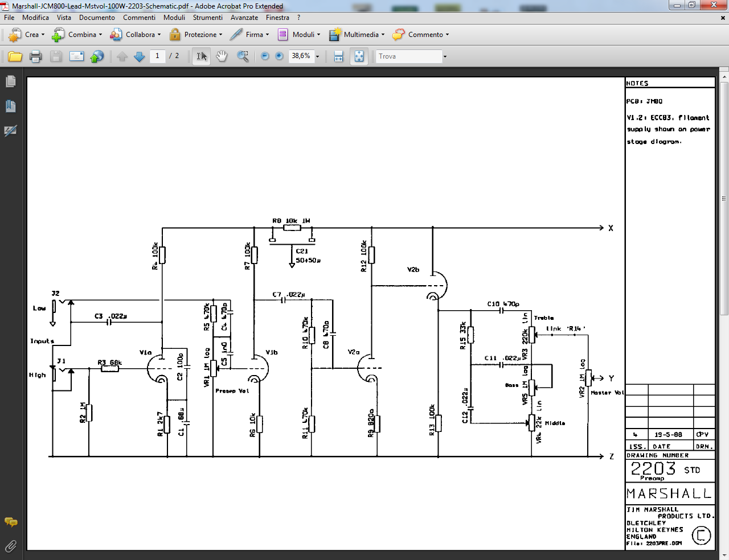This screenshot has height=560, width=729.
Task: Open the Moduli toolbar dropdown
Action: click(x=299, y=35)
